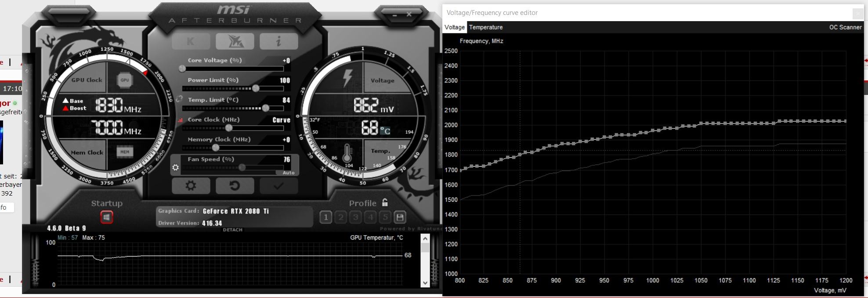
Task: Click the °C temperature unit readout
Action: coord(385,131)
